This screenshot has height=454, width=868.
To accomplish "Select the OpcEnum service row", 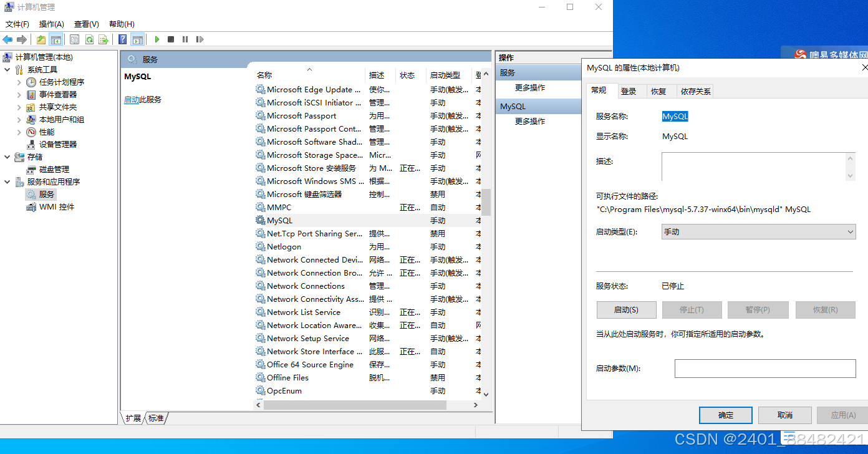I will click(367, 391).
